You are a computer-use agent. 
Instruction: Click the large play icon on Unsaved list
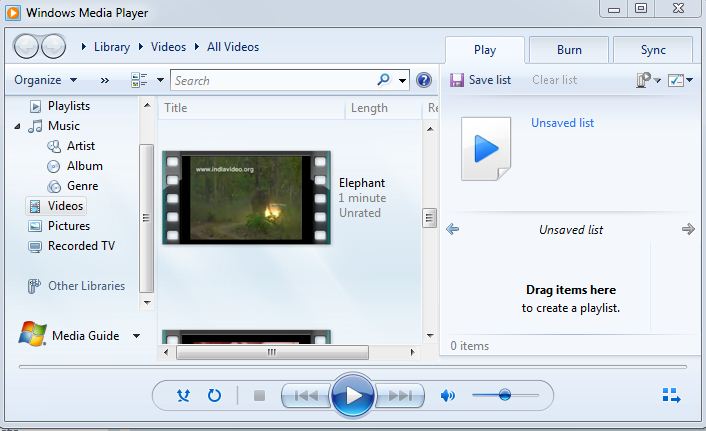[486, 149]
